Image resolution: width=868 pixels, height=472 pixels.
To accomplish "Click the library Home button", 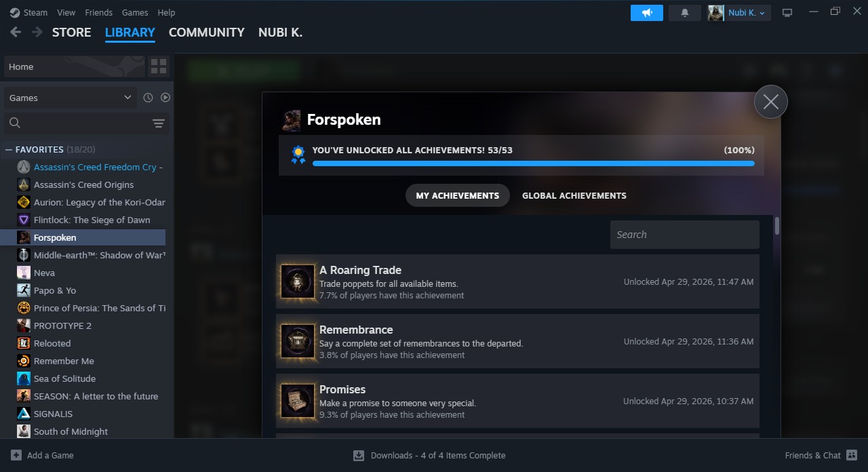I will (73, 66).
